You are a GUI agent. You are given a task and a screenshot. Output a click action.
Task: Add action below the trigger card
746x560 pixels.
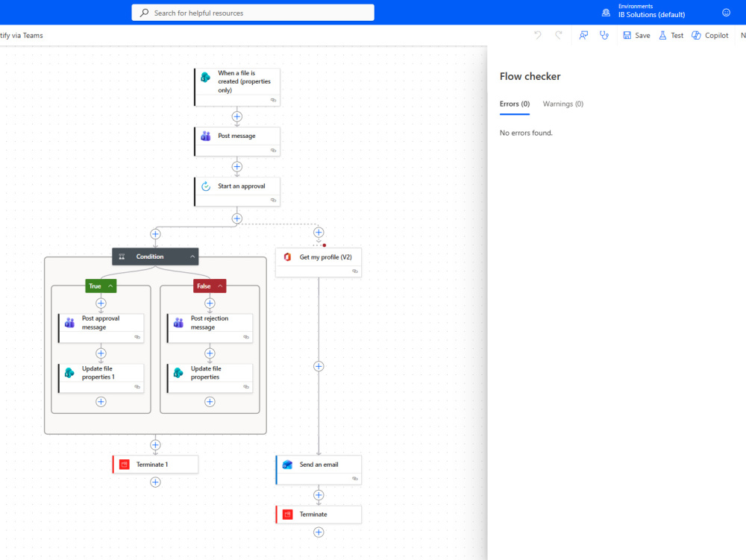(237, 116)
